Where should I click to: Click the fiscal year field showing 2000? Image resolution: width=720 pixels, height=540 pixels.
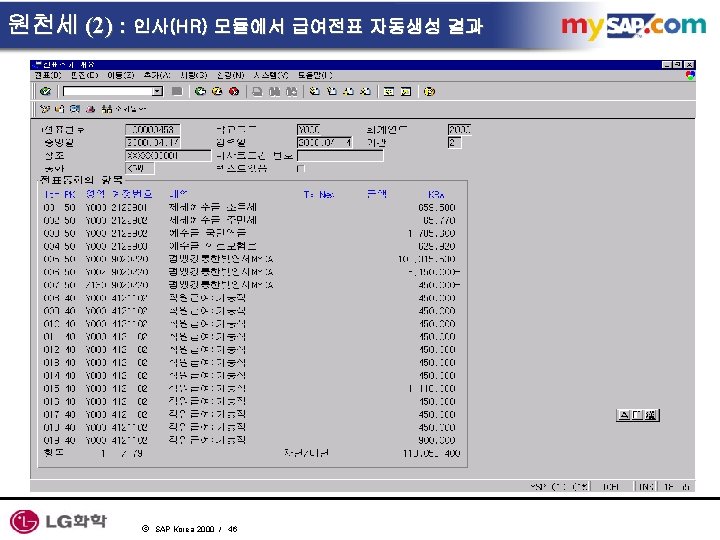pyautogui.click(x=459, y=130)
